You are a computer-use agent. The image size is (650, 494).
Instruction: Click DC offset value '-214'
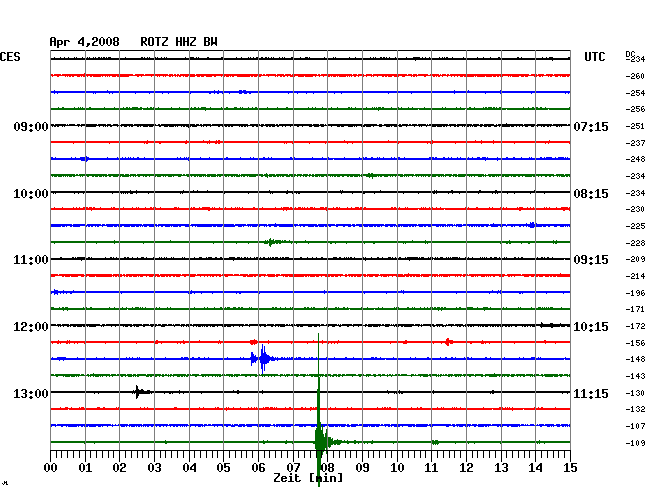coord(635,276)
